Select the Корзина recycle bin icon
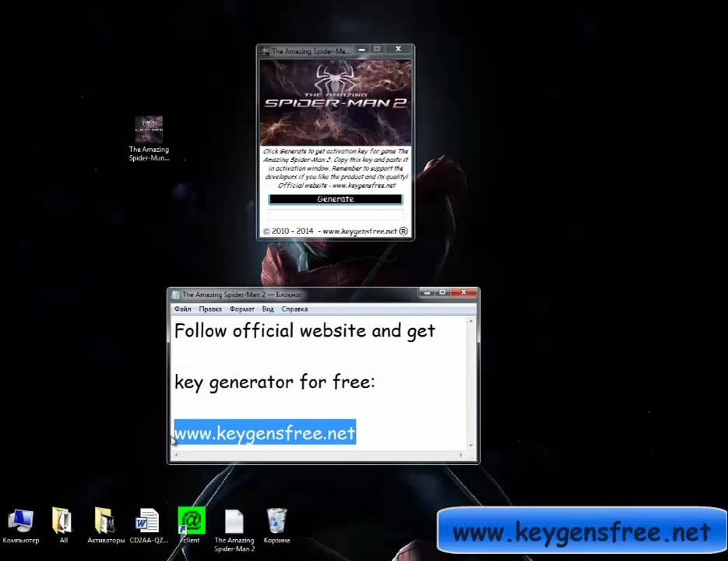728x561 pixels. [x=276, y=526]
